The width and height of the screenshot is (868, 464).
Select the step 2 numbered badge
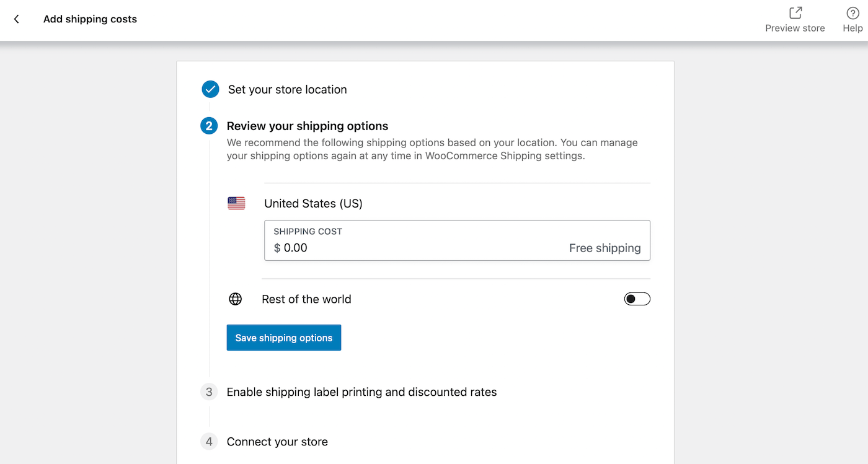(x=210, y=126)
